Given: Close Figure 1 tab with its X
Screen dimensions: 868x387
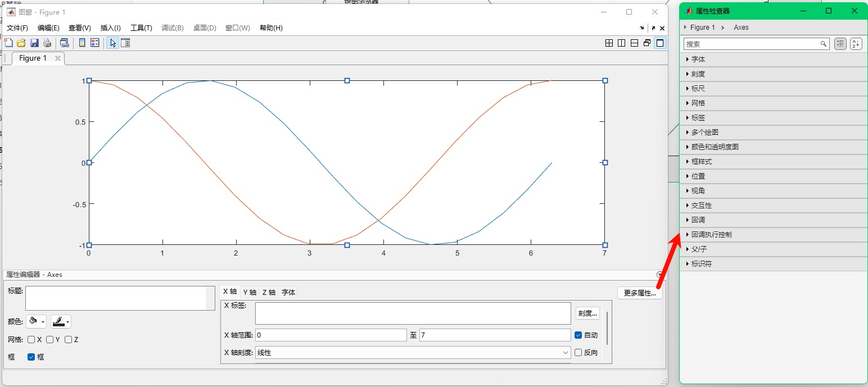Looking at the screenshot, I should click(57, 58).
